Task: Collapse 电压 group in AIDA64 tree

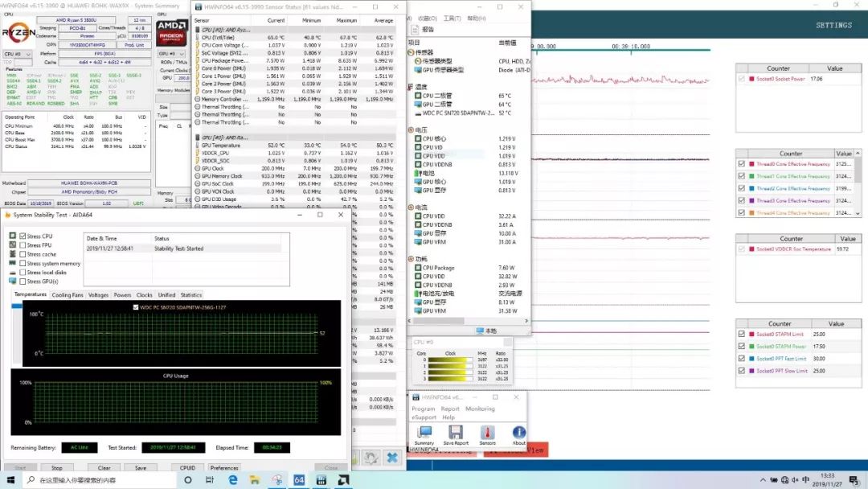Action: [411, 130]
